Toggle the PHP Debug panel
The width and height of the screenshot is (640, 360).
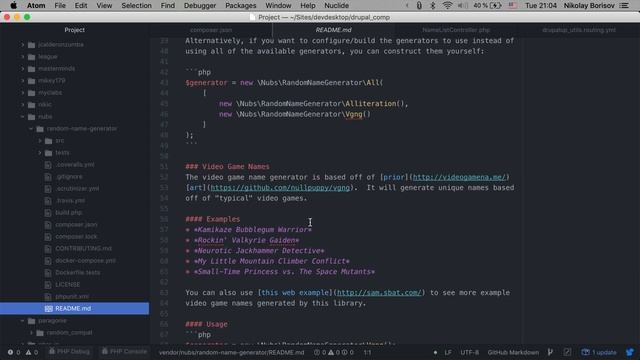[x=69, y=351]
